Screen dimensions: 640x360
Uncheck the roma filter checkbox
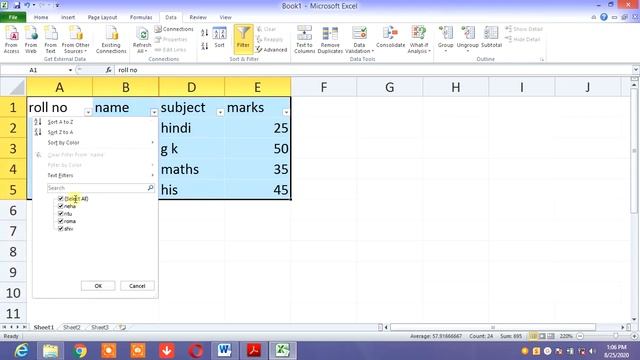coord(61,221)
